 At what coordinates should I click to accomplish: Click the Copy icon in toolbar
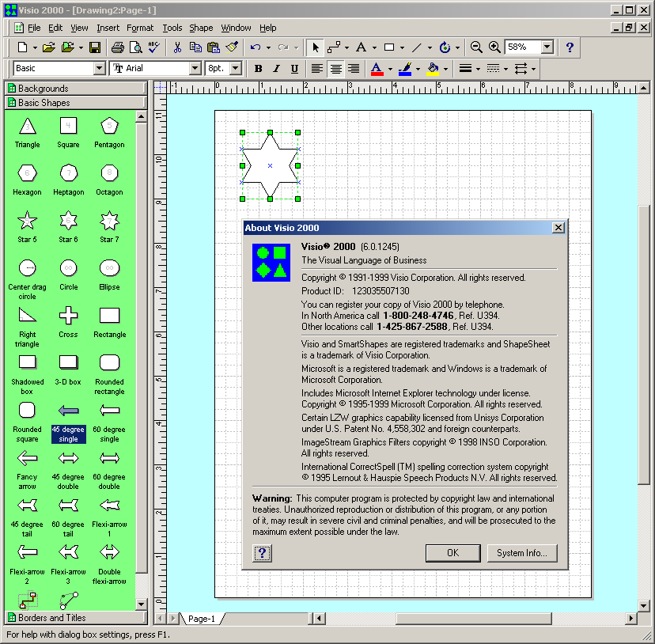tap(195, 47)
